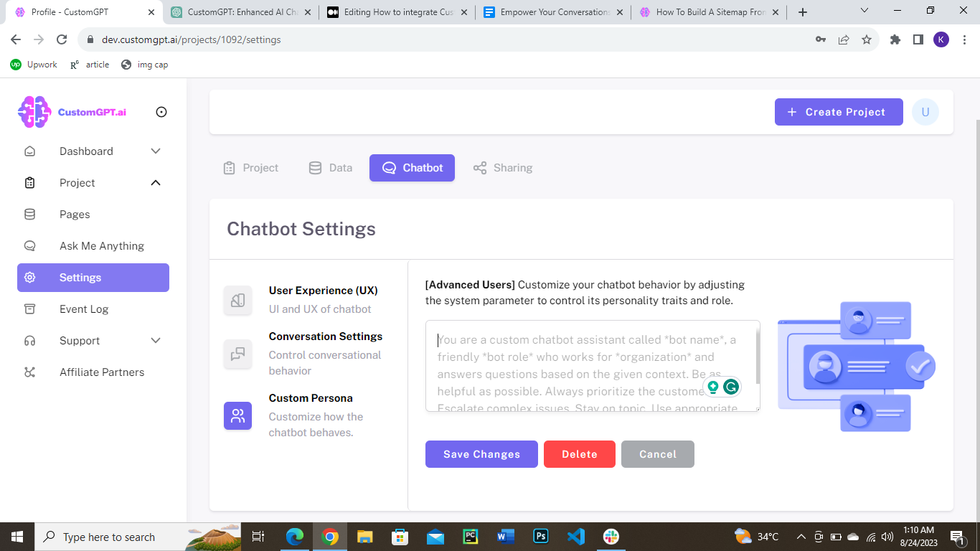
Task: Select the Conversation Settings chat icon
Action: [x=237, y=354]
